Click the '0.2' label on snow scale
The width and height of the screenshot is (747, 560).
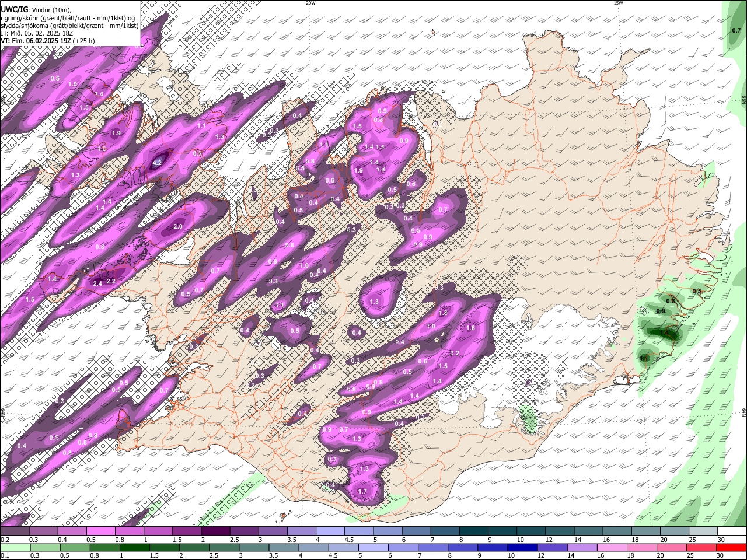[x=4, y=540]
